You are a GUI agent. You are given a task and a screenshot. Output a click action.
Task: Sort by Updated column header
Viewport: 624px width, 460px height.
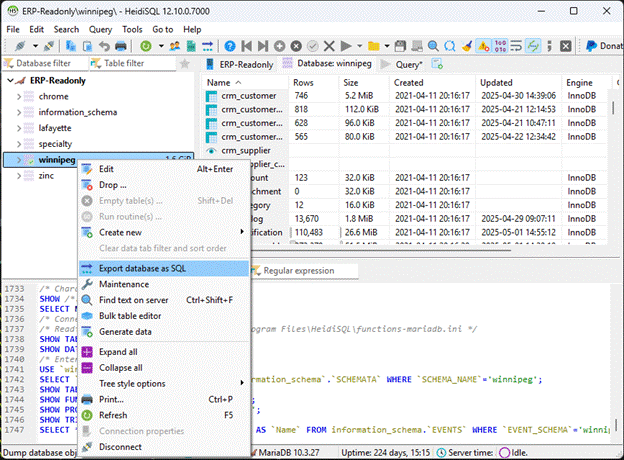pos(519,82)
